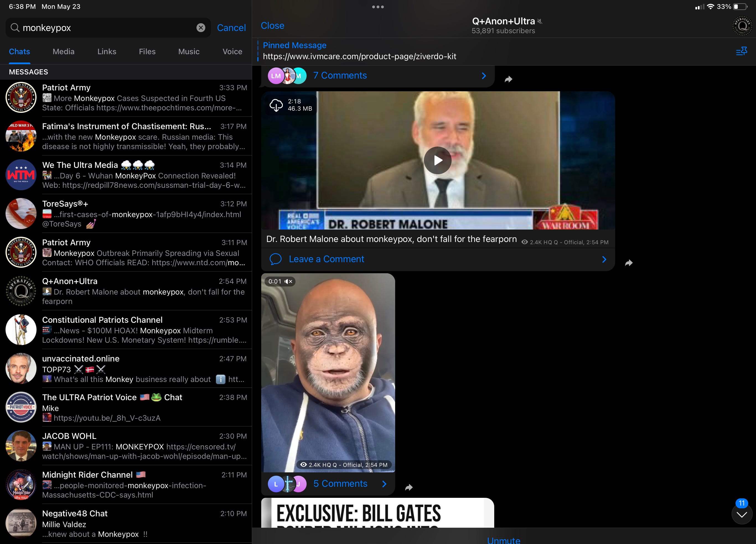Open Q+Anon+Ultra 2:54 PM search result
Screen dimensions: 756x544
pos(126,291)
